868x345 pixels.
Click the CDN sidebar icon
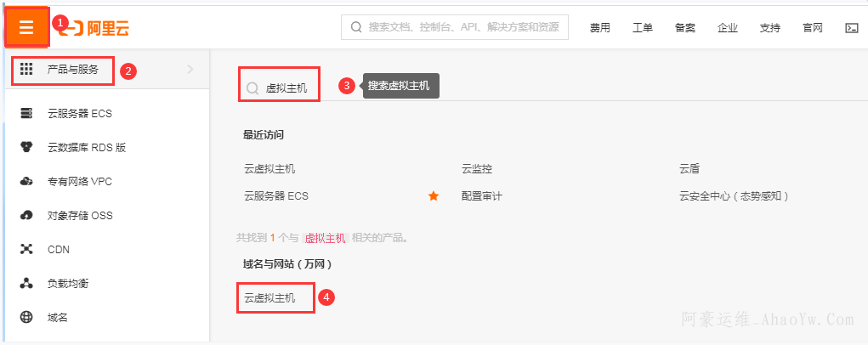pyautogui.click(x=26, y=250)
